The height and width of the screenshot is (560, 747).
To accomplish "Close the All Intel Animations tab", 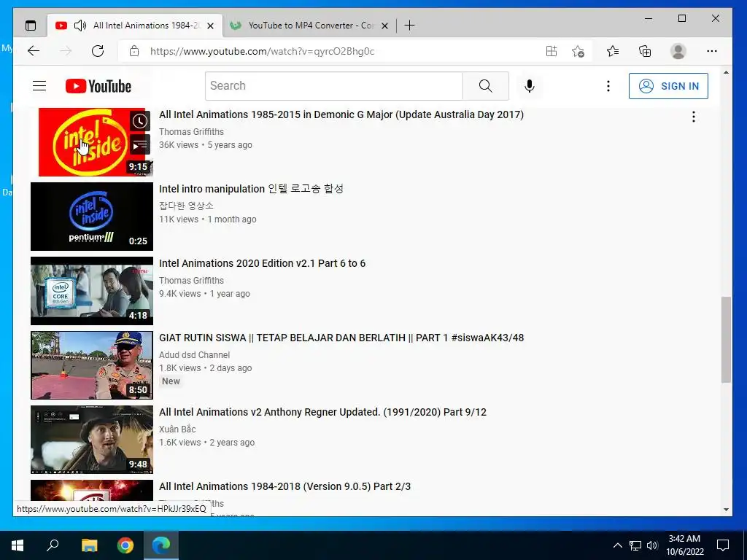I will (x=210, y=26).
